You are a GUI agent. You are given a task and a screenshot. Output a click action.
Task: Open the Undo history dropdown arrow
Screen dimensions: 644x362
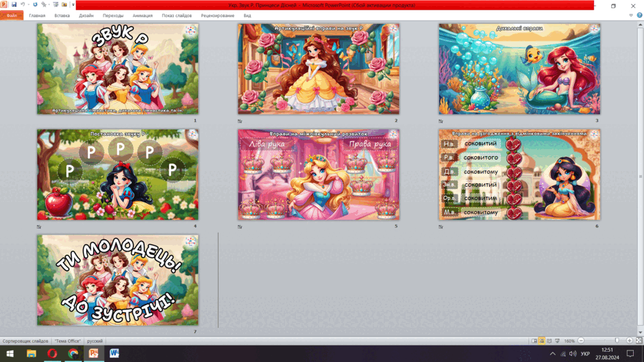[28, 5]
